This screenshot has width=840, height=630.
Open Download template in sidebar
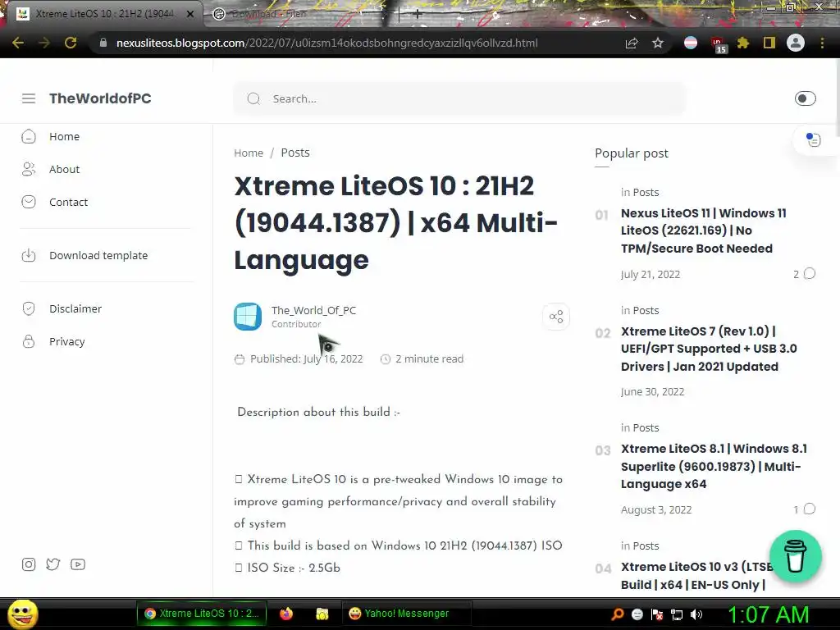(98, 256)
